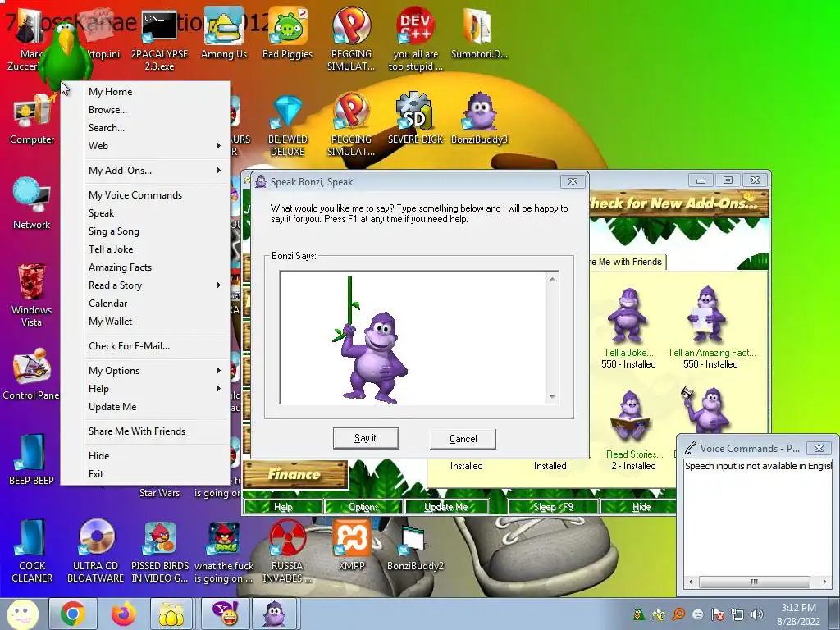This screenshot has height=630, width=840.
Task: Expand the Help submenu in context menu
Action: point(155,388)
